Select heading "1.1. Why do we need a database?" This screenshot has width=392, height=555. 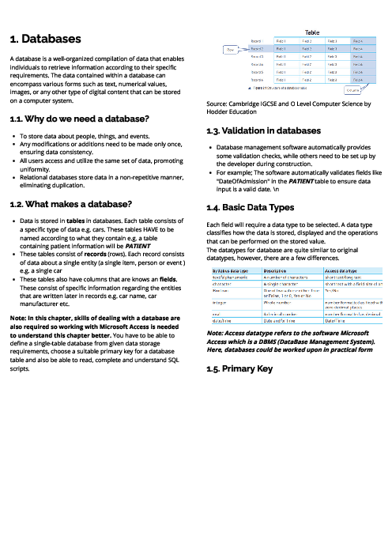pos(80,119)
